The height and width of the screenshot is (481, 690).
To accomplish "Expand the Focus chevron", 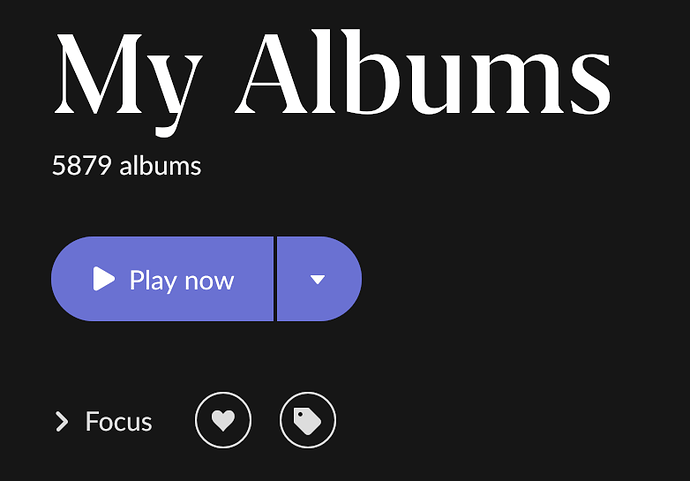I will point(62,422).
